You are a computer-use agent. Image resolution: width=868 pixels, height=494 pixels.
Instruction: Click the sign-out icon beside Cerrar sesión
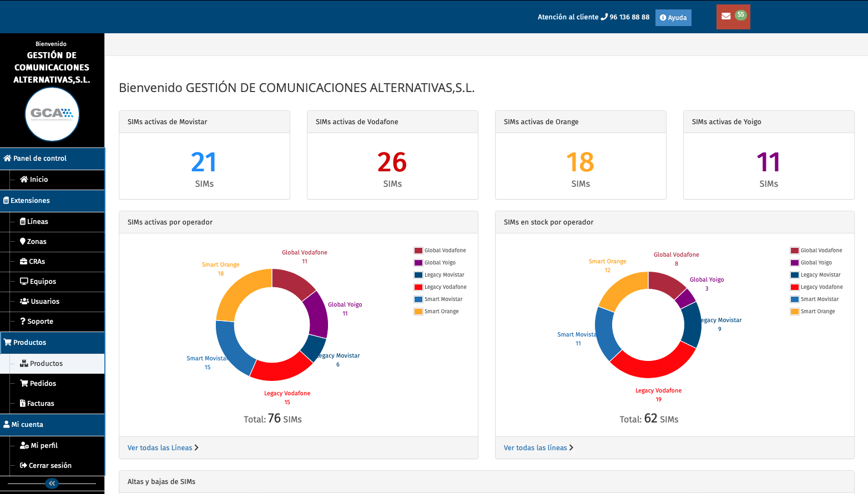coord(23,465)
